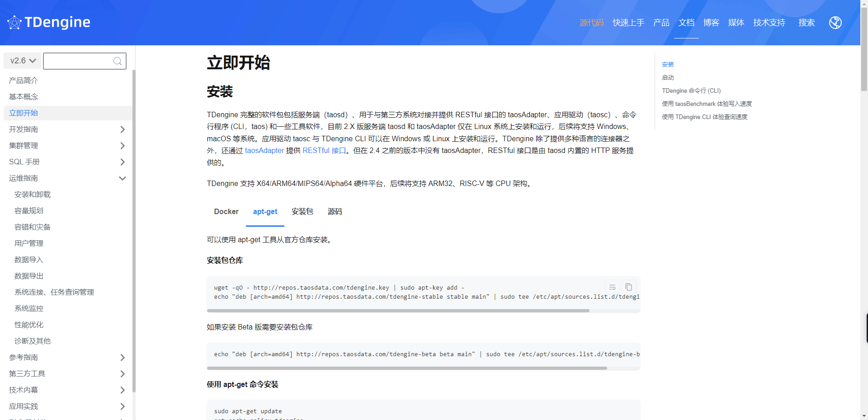Select 立即开始 in sidebar

click(x=68, y=113)
